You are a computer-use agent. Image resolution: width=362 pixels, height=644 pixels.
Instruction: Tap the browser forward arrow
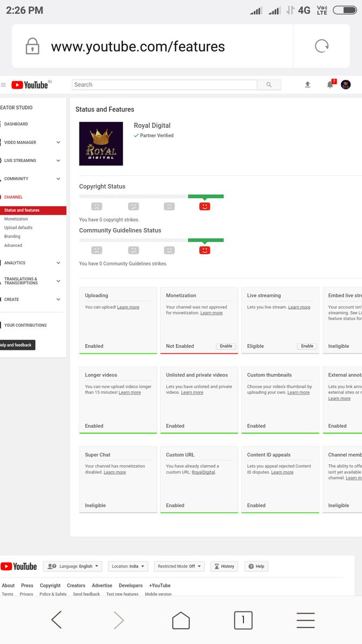tap(119, 620)
